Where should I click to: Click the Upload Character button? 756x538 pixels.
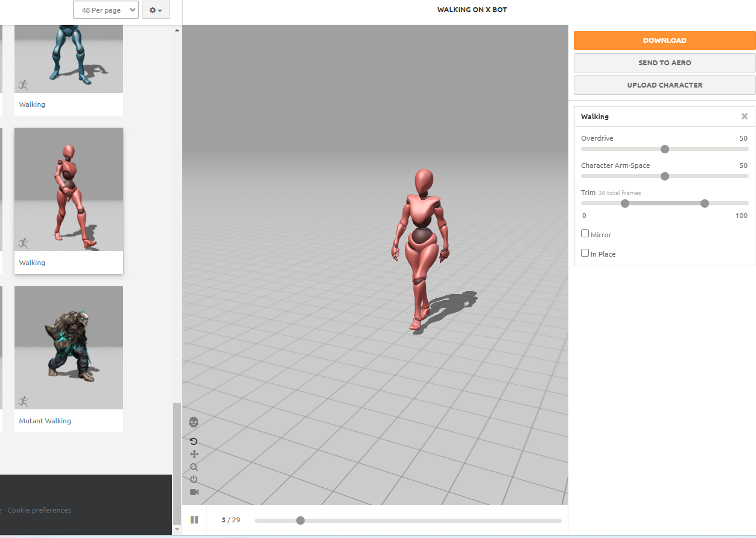(664, 85)
